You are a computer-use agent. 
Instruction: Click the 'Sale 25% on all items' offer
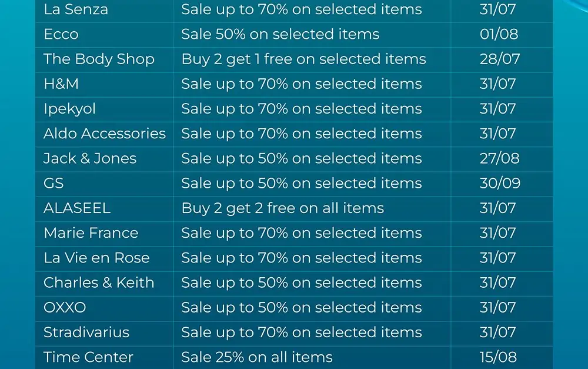(257, 357)
